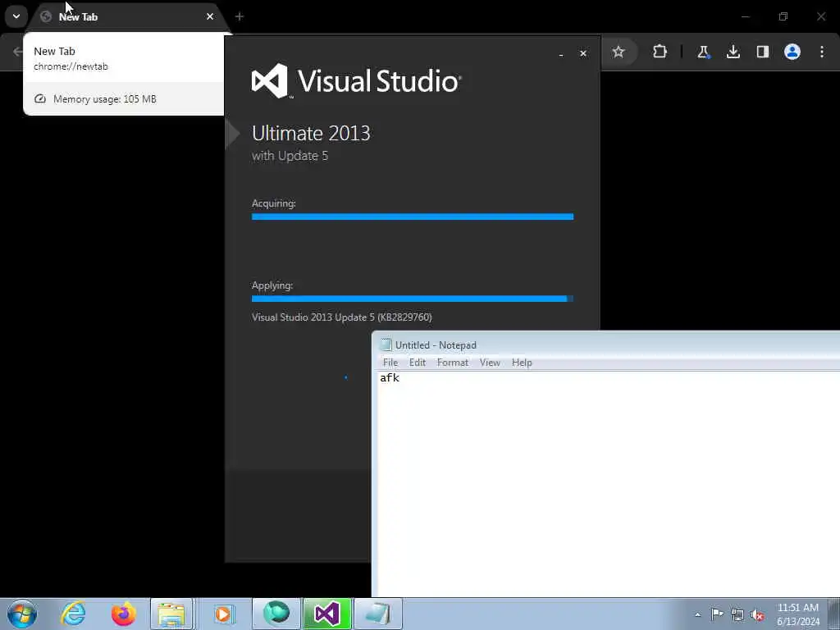840x630 pixels.
Task: Open the Windows Start button
Action: [22, 614]
